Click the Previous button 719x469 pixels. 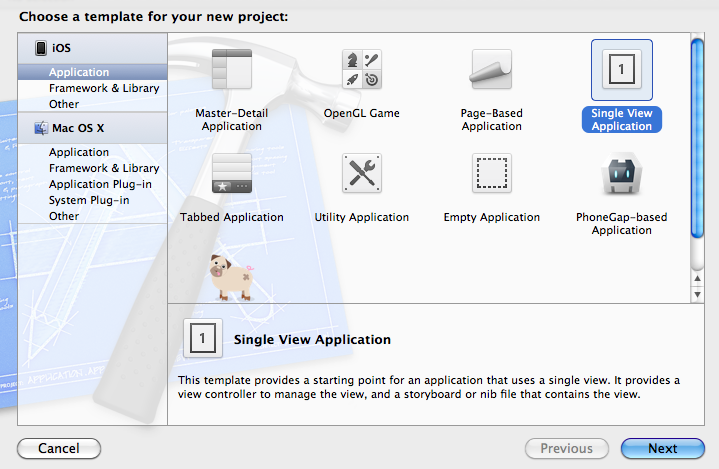(x=567, y=448)
